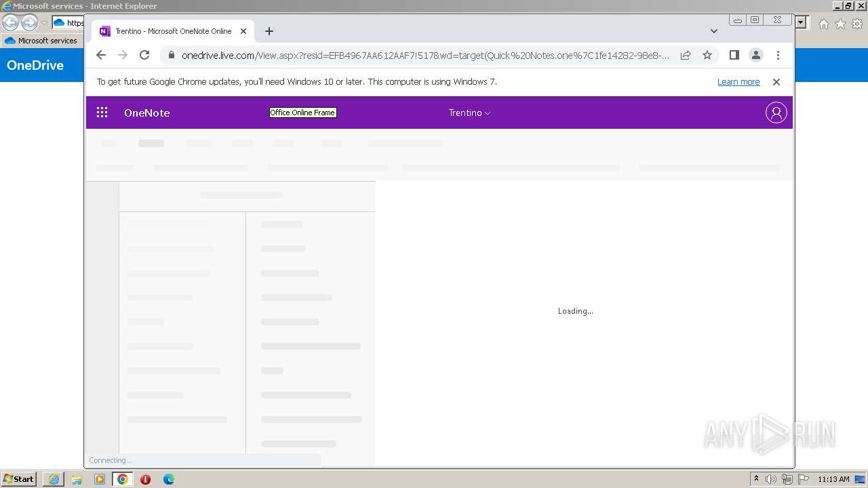Viewport: 868px width, 488px height.
Task: Go back in Chrome
Action: point(101,56)
